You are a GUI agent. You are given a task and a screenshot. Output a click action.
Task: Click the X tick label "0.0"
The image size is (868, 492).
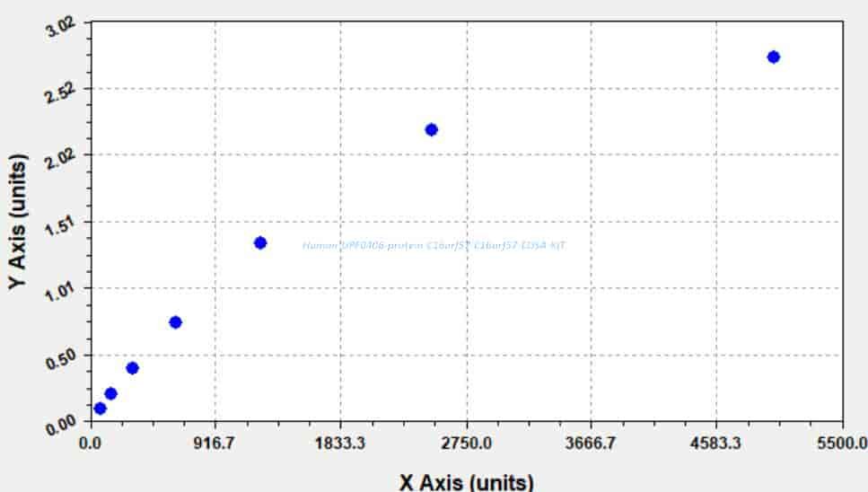[x=91, y=443]
